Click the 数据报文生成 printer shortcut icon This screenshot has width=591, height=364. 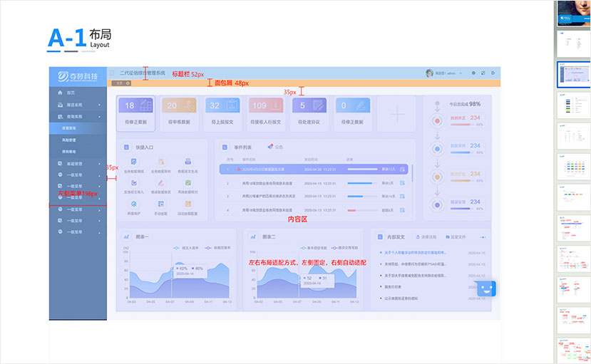pyautogui.click(x=188, y=162)
